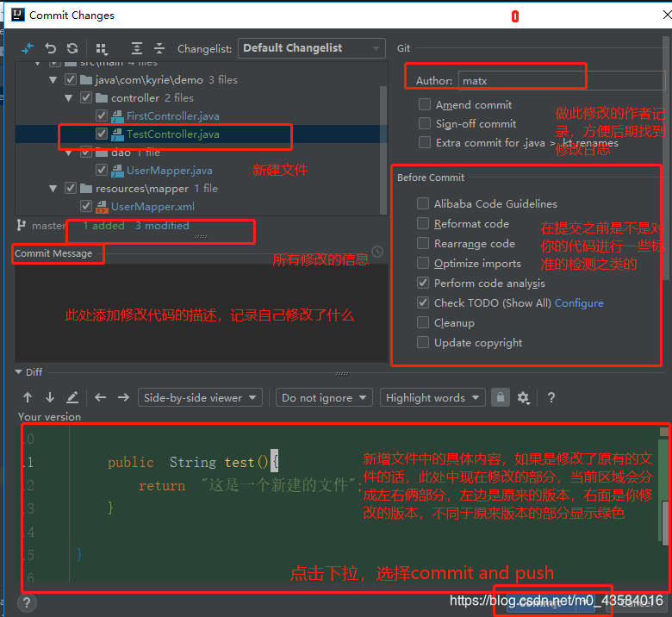Collapse the dao folder arrow
The height and width of the screenshot is (617, 672).
pos(69,153)
